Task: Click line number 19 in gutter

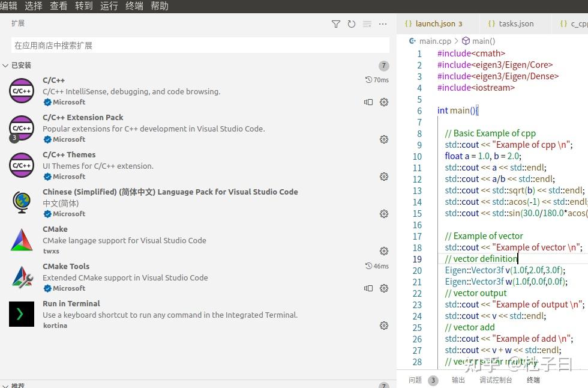Action: pyautogui.click(x=417, y=259)
